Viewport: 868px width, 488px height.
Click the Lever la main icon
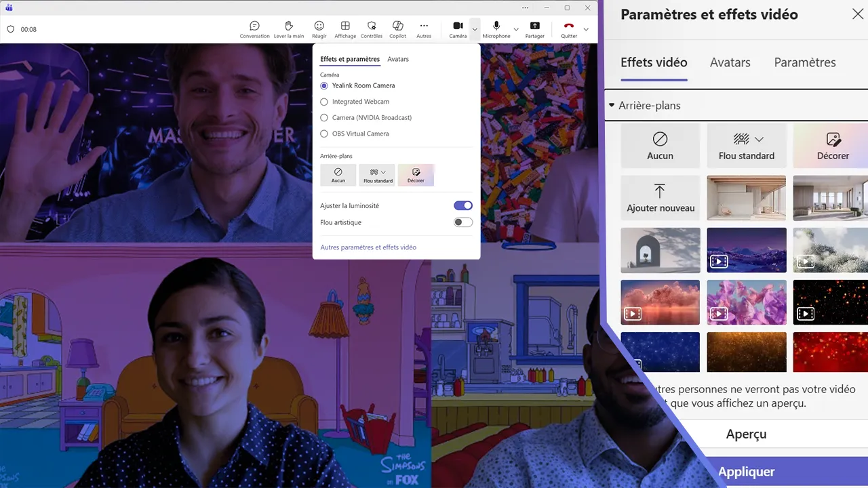click(289, 26)
